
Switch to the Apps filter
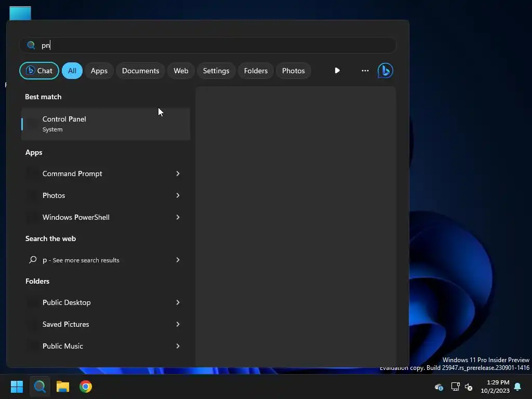pos(99,71)
